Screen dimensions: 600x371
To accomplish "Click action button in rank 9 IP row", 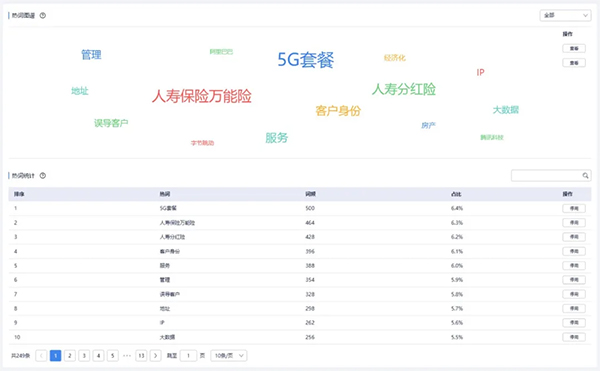I will (x=574, y=323).
